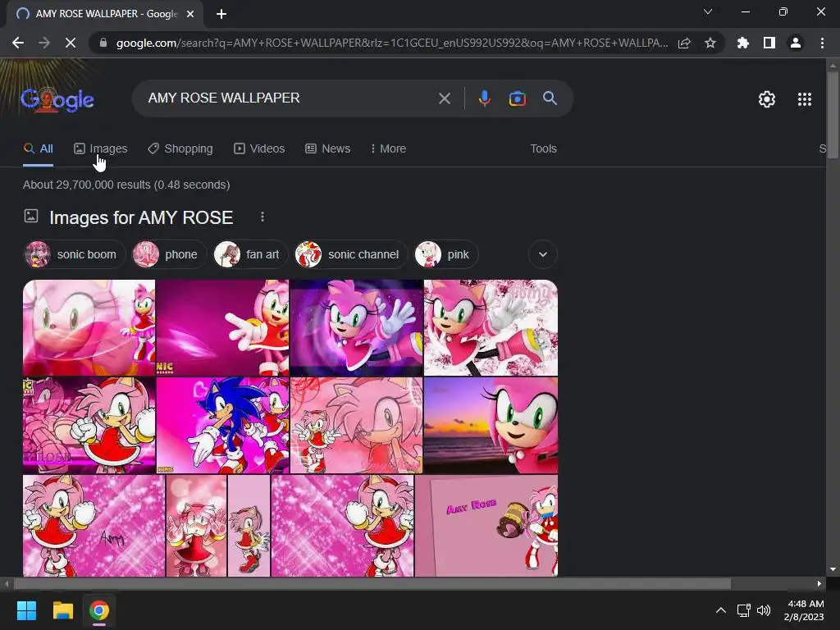Select the pink filter chip

point(445,254)
